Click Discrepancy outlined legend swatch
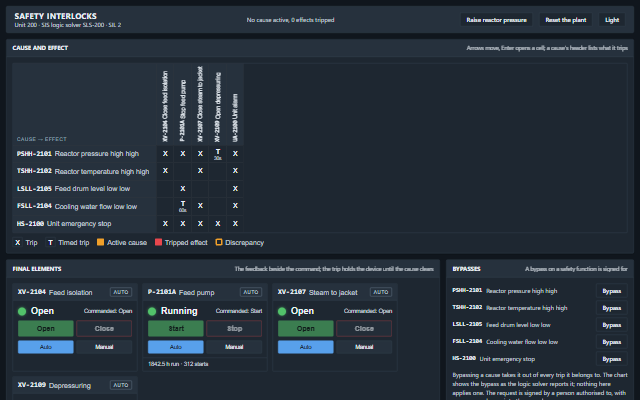 tap(219, 242)
